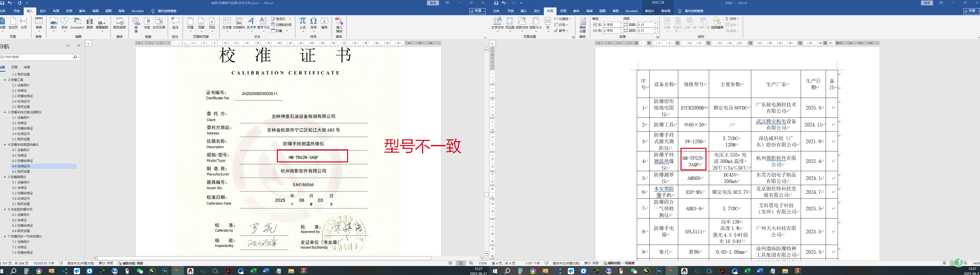Undo the last action in left Word window
Image resolution: width=980 pixels, height=275 pixels.
tap(10, 3)
